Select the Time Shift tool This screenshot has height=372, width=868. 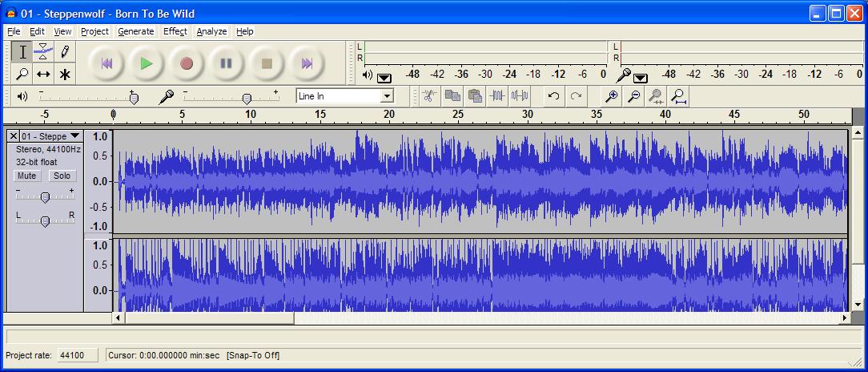pos(43,74)
